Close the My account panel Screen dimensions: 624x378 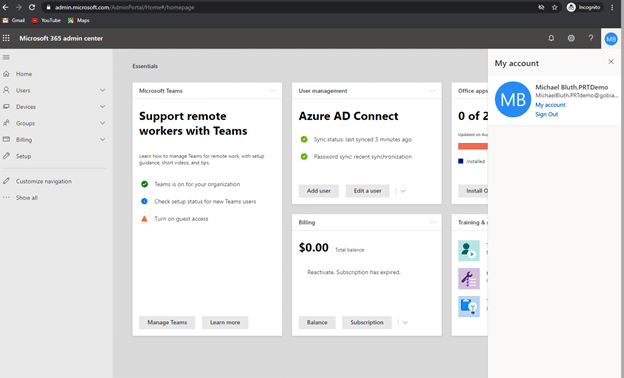click(x=611, y=62)
